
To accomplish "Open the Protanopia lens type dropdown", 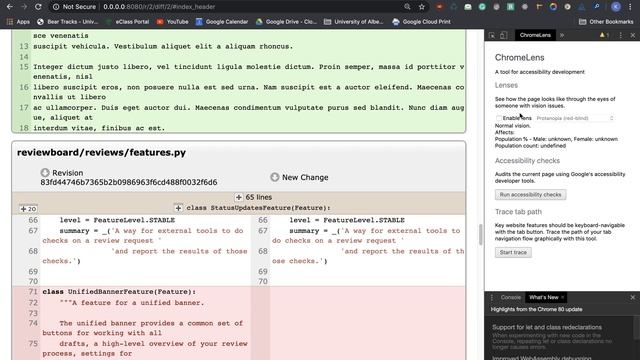I will pos(575,118).
